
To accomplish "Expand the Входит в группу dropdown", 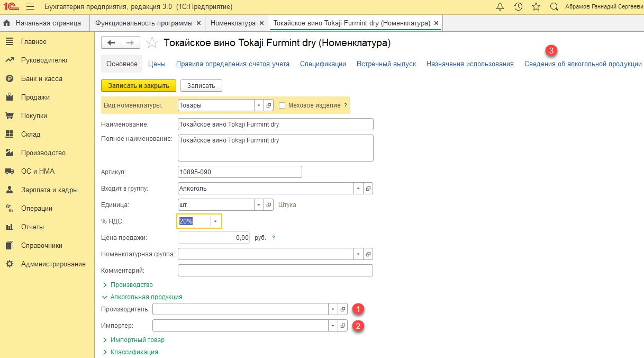I will tap(358, 188).
